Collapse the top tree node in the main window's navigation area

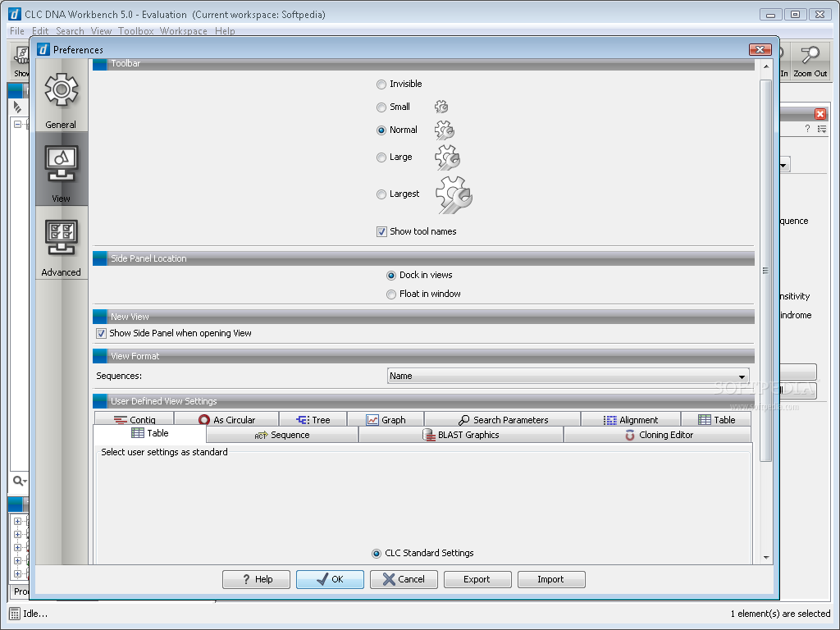(x=18, y=125)
